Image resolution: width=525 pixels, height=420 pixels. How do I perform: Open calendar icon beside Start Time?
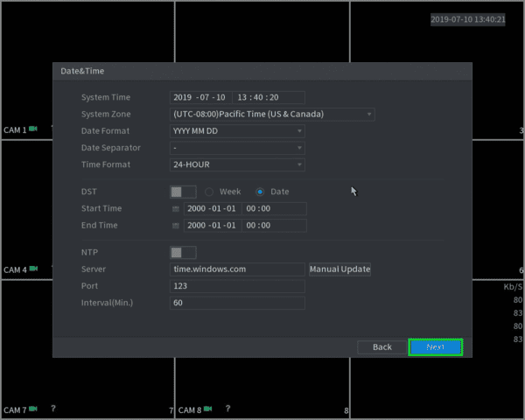(x=176, y=209)
